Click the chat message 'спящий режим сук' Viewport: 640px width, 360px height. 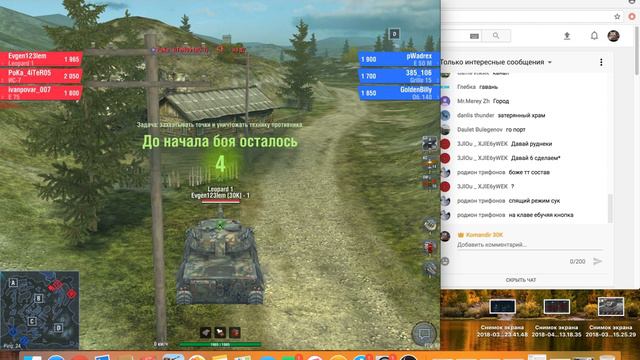(x=534, y=201)
